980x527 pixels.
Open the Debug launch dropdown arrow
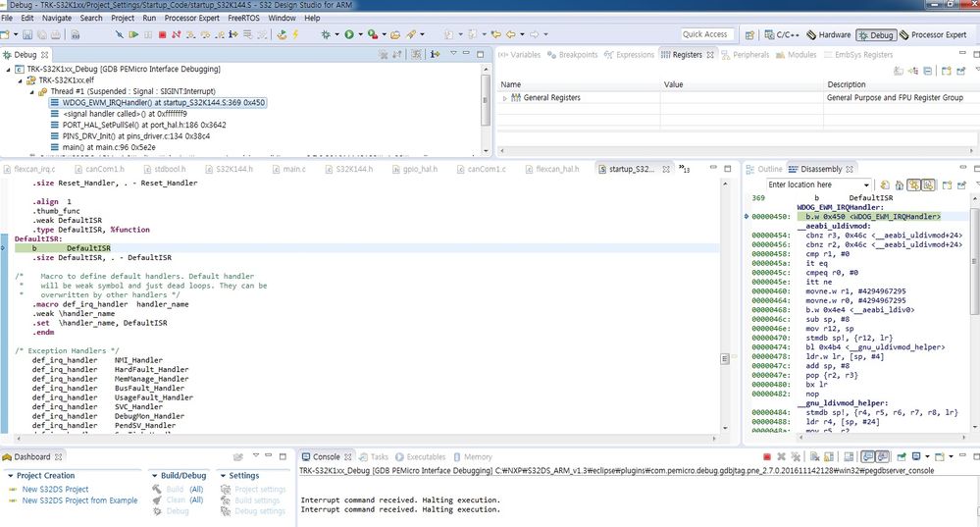coord(336,35)
